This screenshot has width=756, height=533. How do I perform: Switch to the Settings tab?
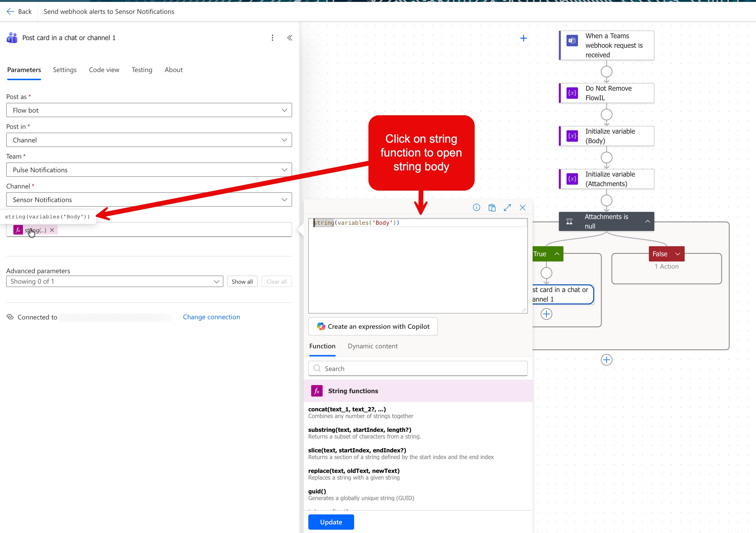pos(64,70)
